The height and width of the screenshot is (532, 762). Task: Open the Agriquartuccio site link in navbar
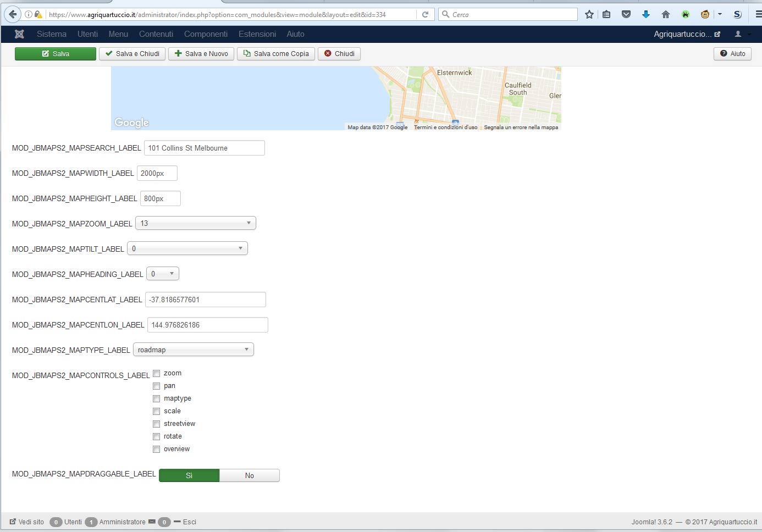pos(687,34)
